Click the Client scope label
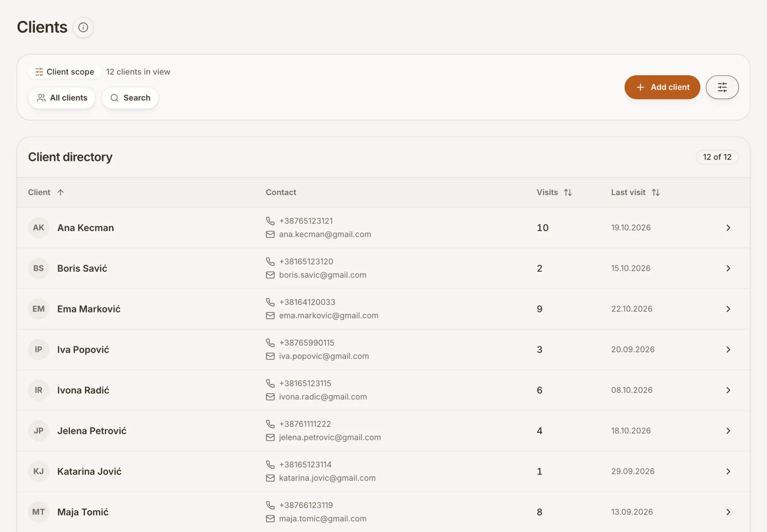767x532 pixels. coord(65,72)
